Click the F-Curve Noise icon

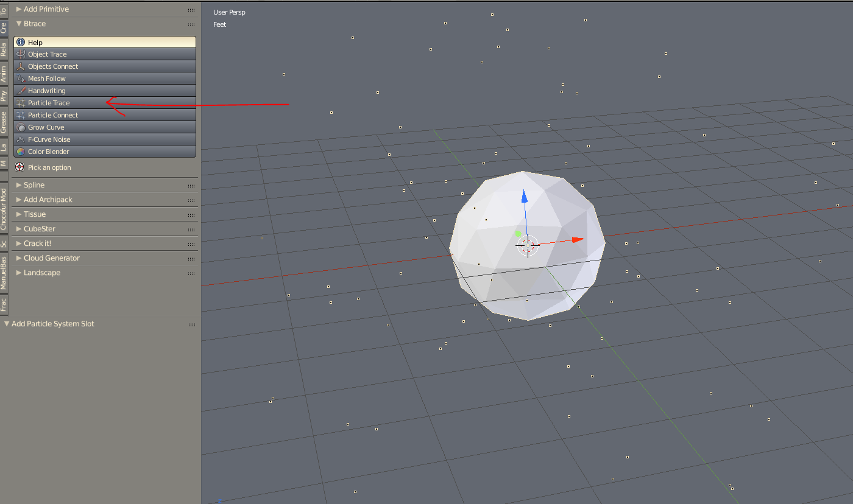[21, 139]
